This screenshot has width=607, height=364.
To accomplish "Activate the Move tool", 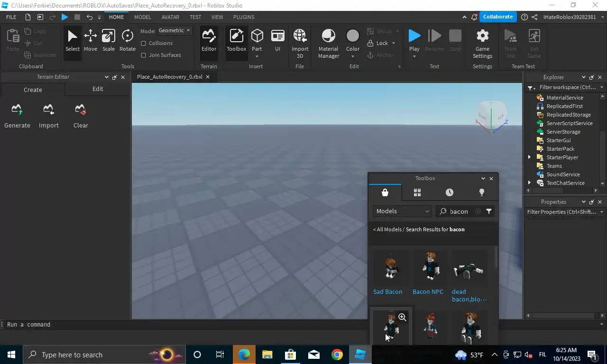I will [x=90, y=41].
